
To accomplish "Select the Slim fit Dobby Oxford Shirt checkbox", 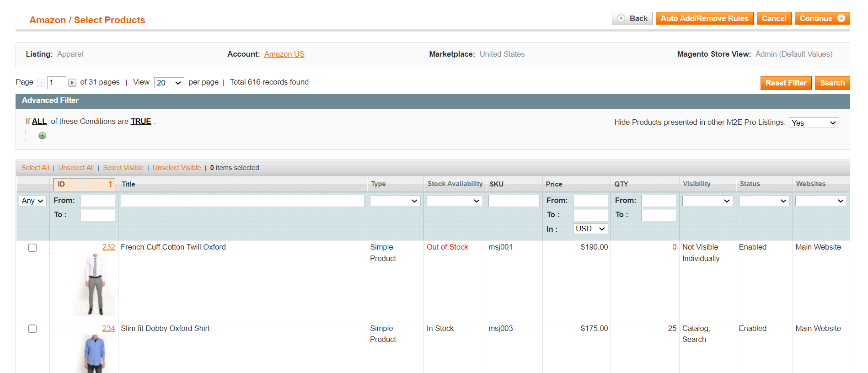I will (x=32, y=329).
